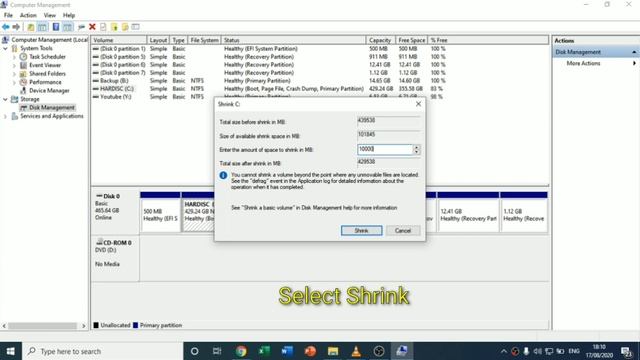Select Disk Management under Storage
The height and width of the screenshot is (360, 640).
[51, 108]
